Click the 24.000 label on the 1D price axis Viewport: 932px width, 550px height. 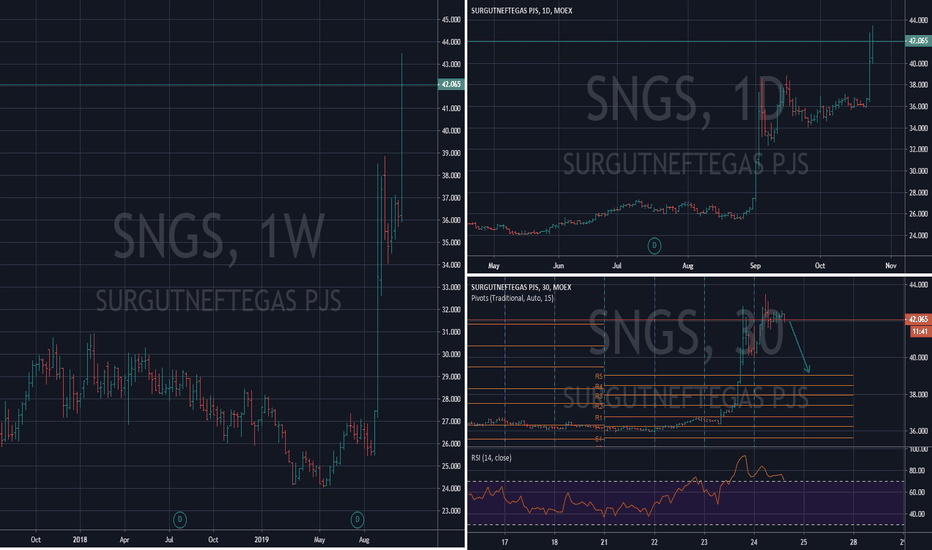(918, 235)
